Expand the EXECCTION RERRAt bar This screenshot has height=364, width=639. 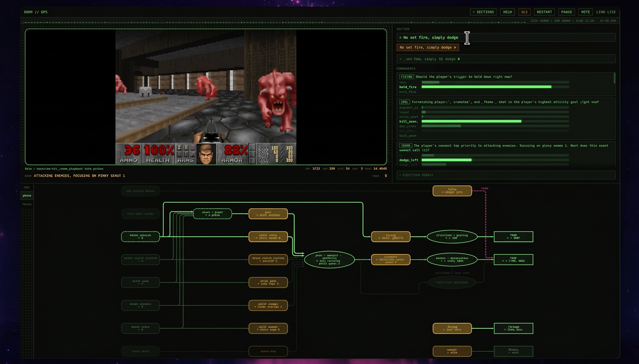coord(506,175)
